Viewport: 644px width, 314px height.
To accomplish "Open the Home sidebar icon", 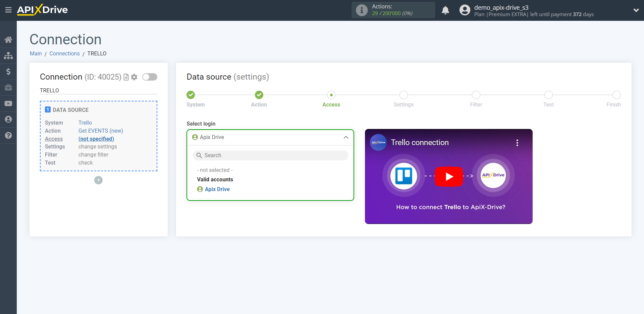I will click(8, 40).
